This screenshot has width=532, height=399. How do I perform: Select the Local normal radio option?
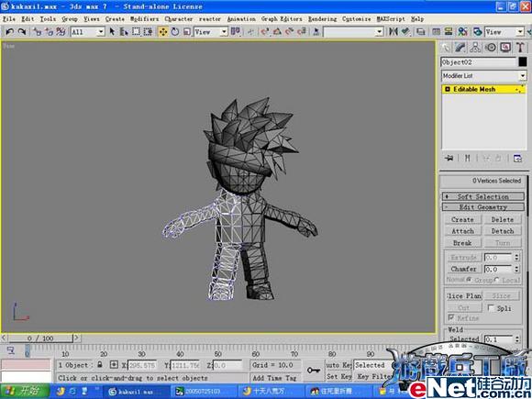click(x=497, y=280)
